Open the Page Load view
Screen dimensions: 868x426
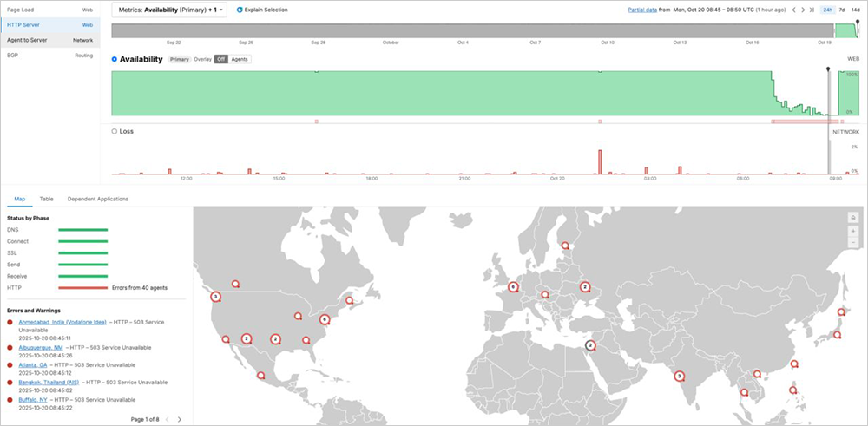pyautogui.click(x=49, y=10)
